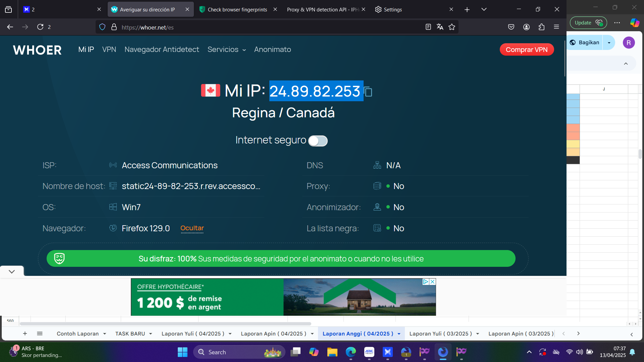Screen dimensions: 644x362
Task: Open the Mi IP menu item
Action: point(86,50)
